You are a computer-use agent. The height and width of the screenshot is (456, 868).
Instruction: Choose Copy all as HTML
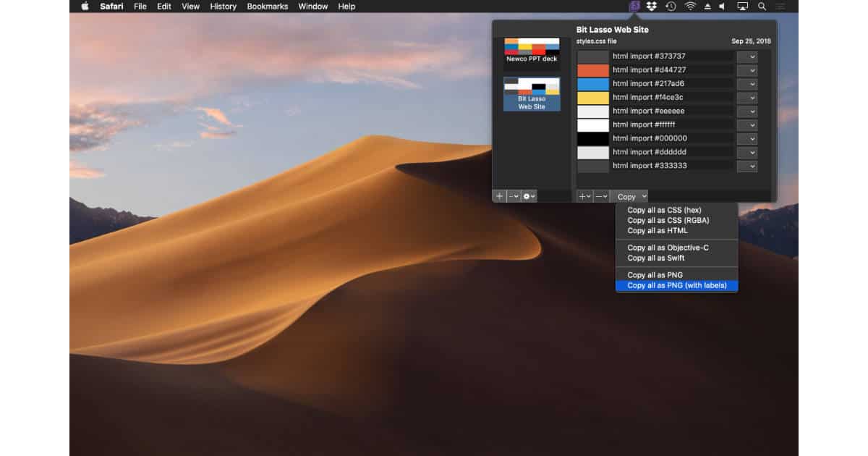tap(676, 231)
